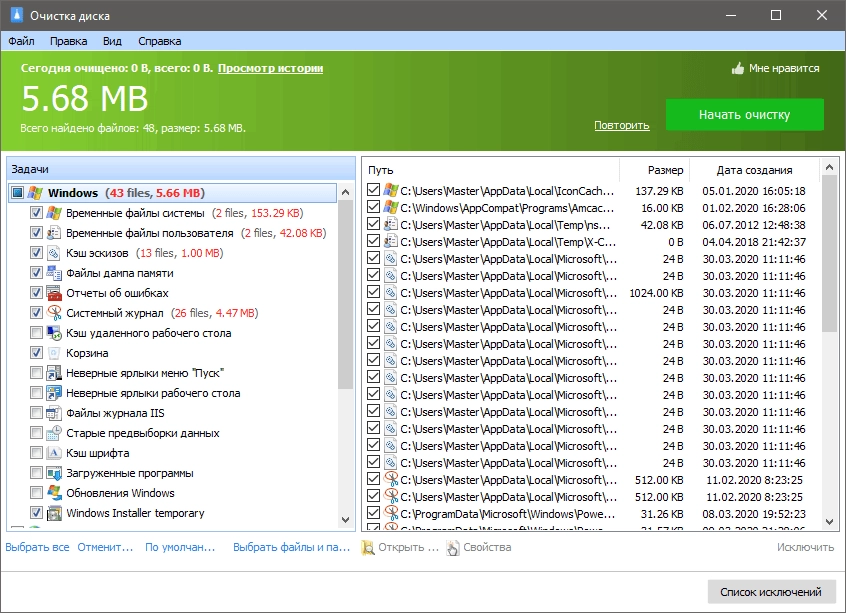Click the Кэш шрифта icon
Viewport: 846px width, 613px height.
[54, 452]
